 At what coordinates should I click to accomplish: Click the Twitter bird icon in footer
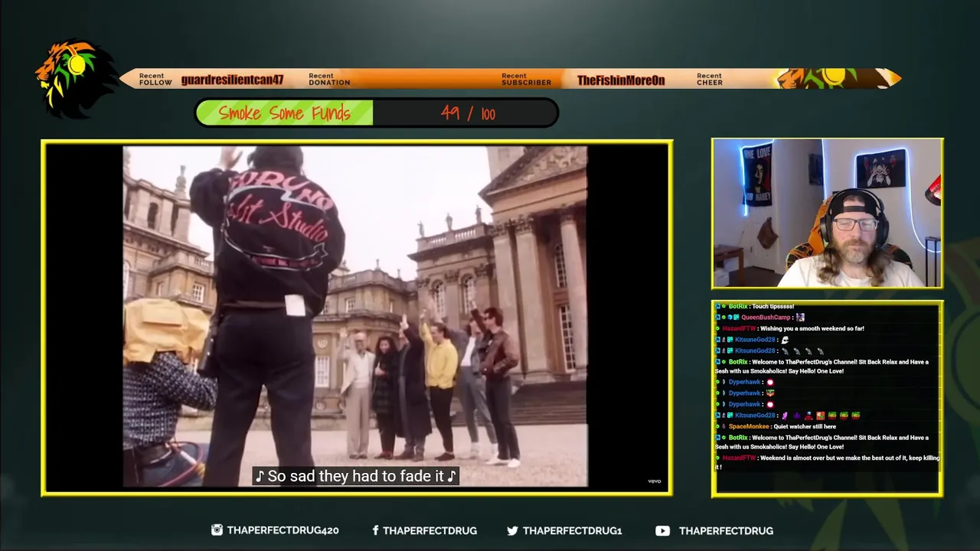pos(512,530)
